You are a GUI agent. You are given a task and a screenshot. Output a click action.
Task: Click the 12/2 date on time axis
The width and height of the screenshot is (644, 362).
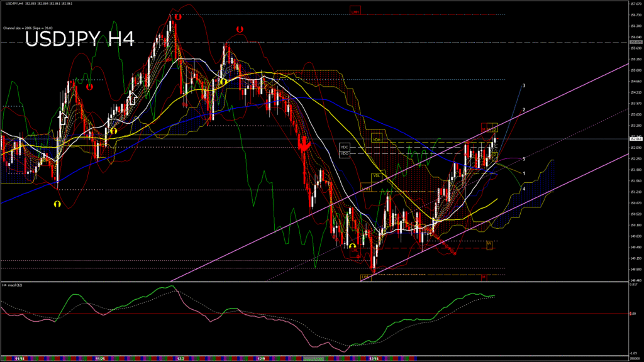[x=180, y=359]
